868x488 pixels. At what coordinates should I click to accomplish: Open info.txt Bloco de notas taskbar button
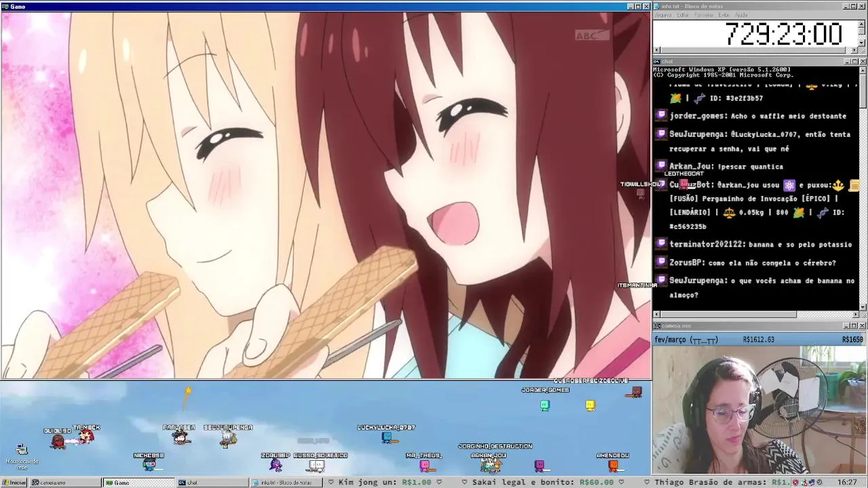285,483
